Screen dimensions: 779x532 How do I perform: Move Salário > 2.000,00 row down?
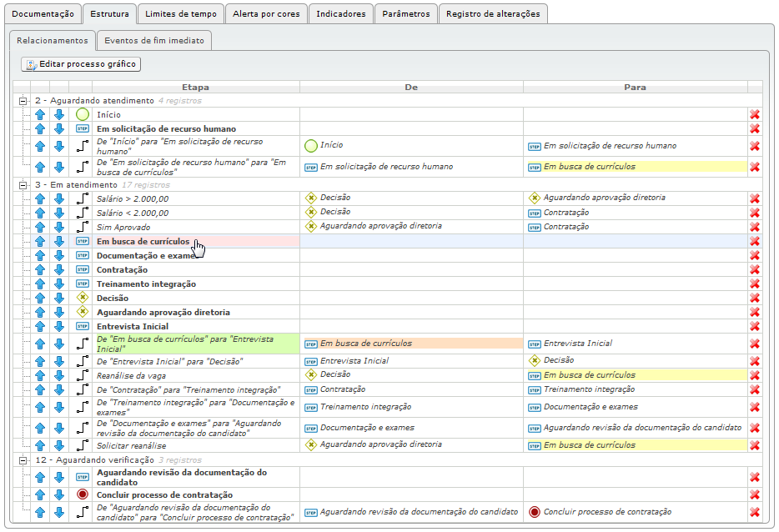point(59,199)
